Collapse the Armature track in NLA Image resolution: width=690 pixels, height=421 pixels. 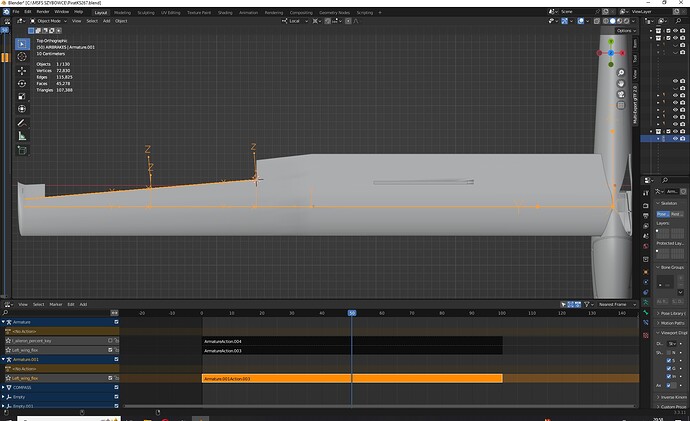[x=3, y=322]
